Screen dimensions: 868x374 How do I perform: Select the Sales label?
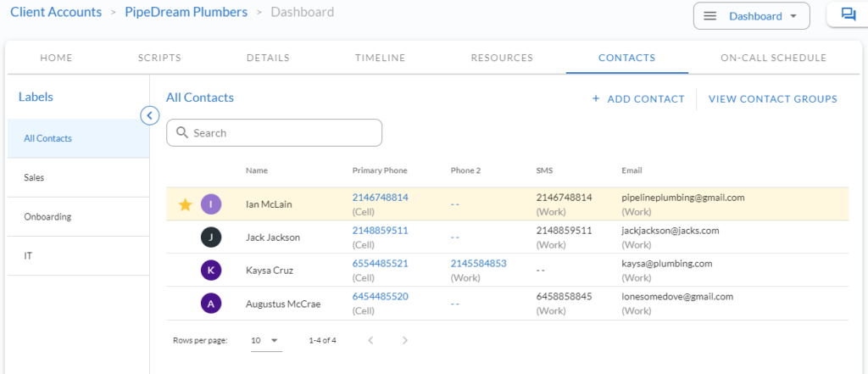(x=78, y=178)
